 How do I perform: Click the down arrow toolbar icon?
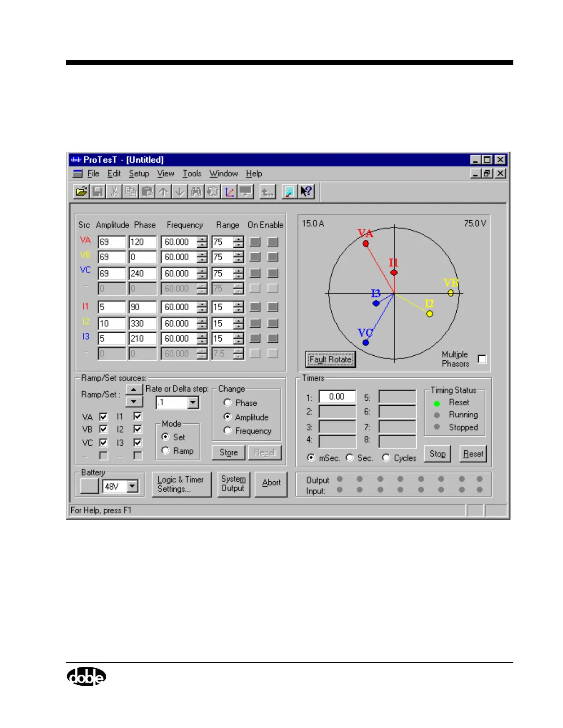point(180,191)
